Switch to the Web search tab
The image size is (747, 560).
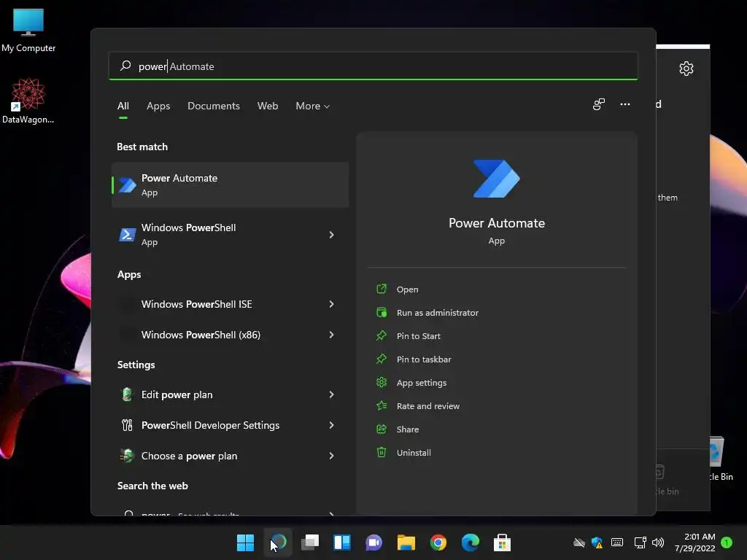[267, 106]
